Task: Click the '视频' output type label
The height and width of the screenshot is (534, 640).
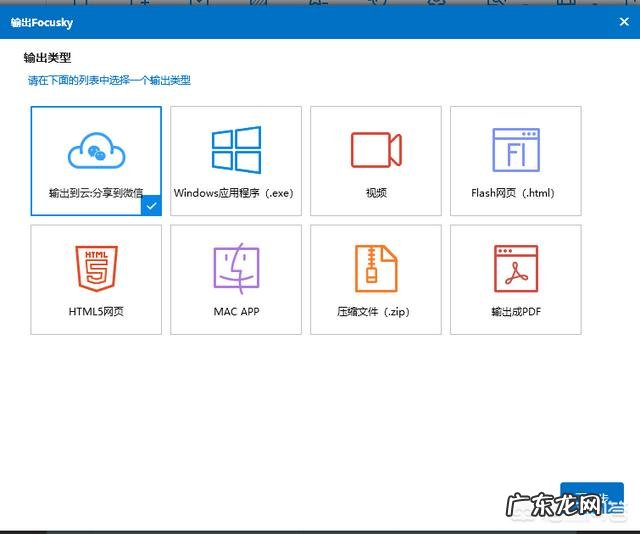Action: click(376, 193)
